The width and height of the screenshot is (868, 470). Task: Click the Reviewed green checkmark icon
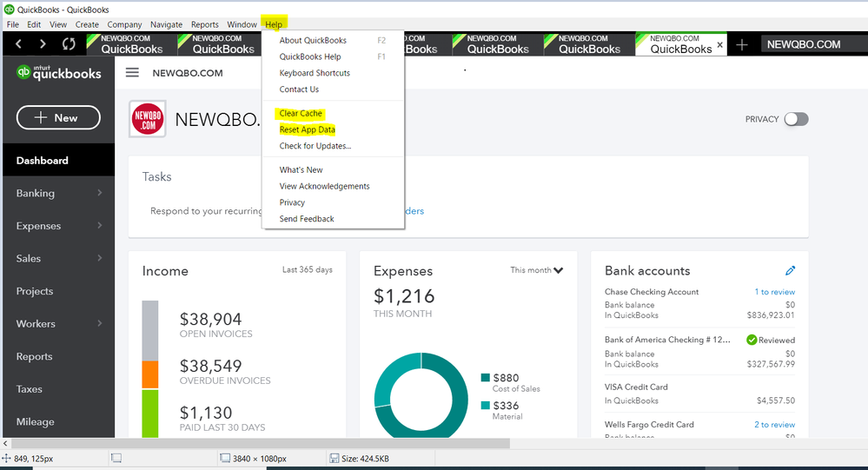click(x=752, y=340)
